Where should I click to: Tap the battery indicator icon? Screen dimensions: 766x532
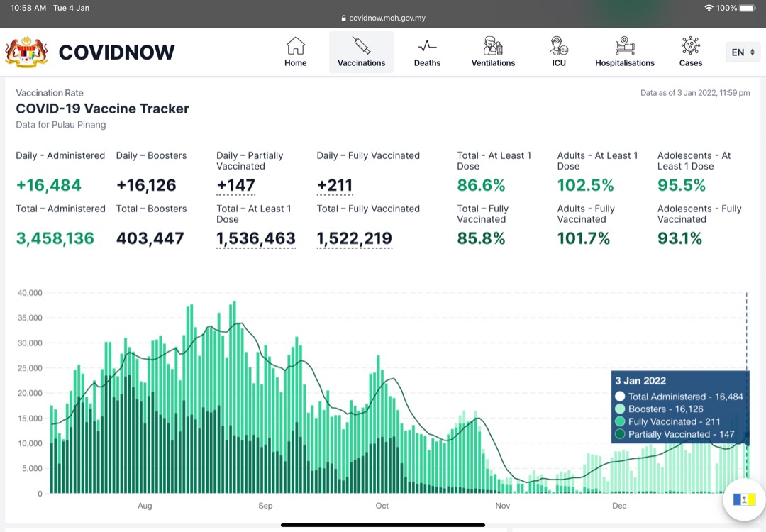(x=748, y=8)
